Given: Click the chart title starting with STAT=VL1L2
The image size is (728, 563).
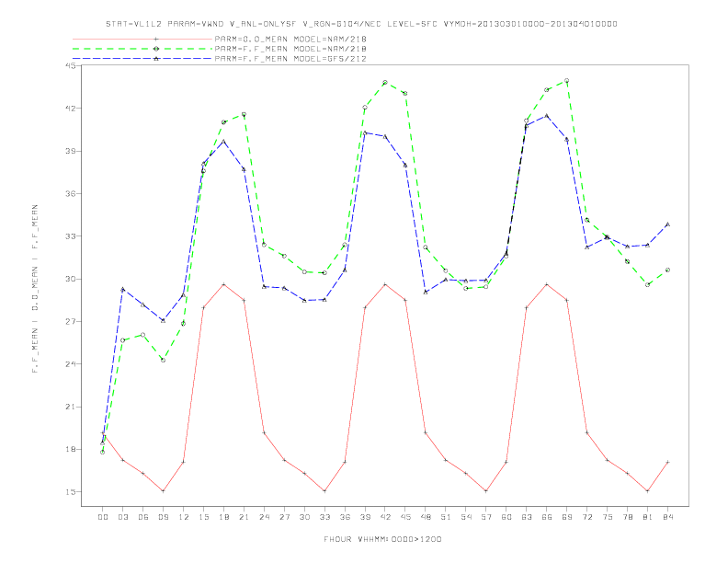Looking at the screenshot, I should (361, 24).
